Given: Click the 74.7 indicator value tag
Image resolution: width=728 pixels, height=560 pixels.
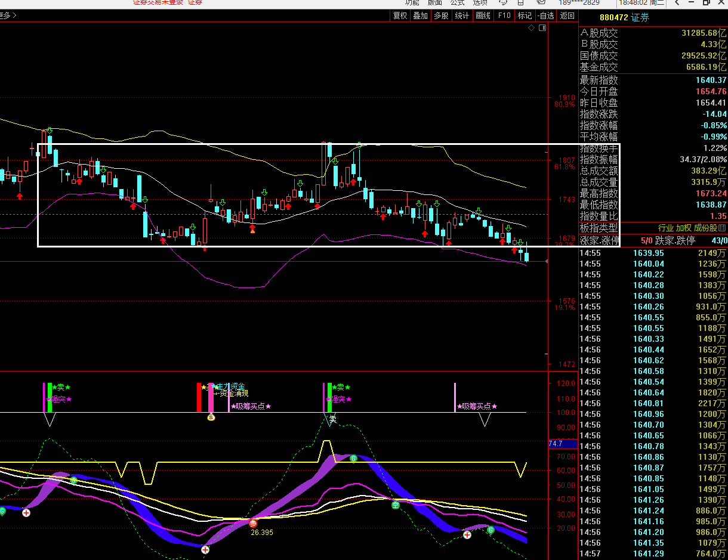Looking at the screenshot, I should (563, 444).
